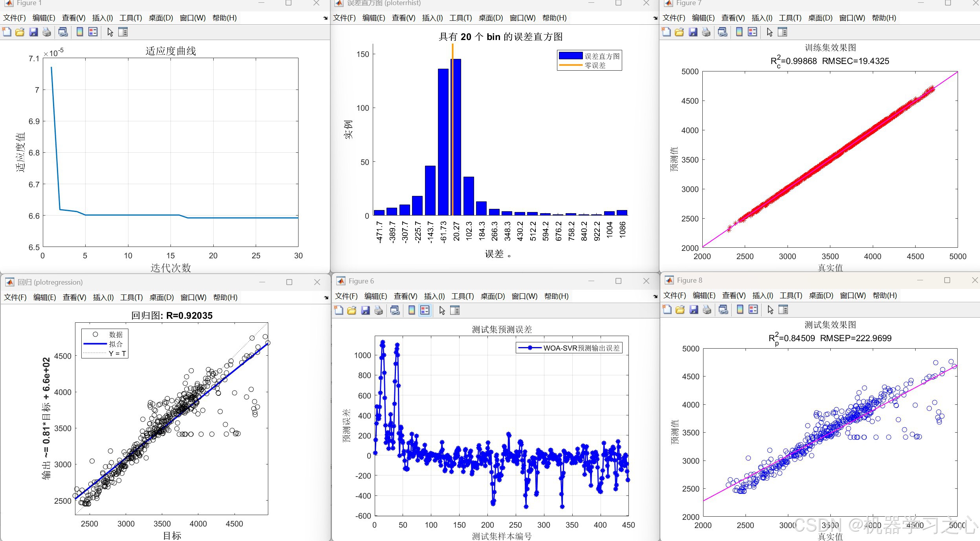
Task: Click Link Plot icon in Figure 8 toolbar
Action: (x=723, y=310)
